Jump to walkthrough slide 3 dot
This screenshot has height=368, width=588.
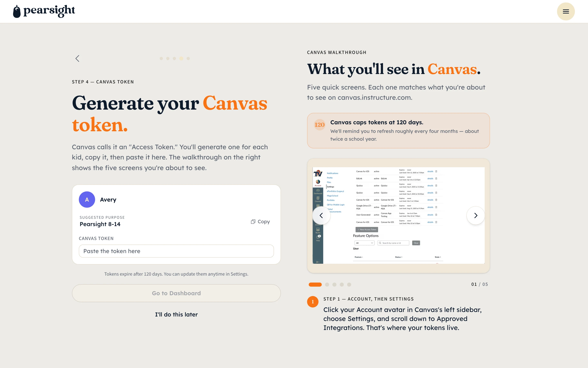click(x=334, y=285)
